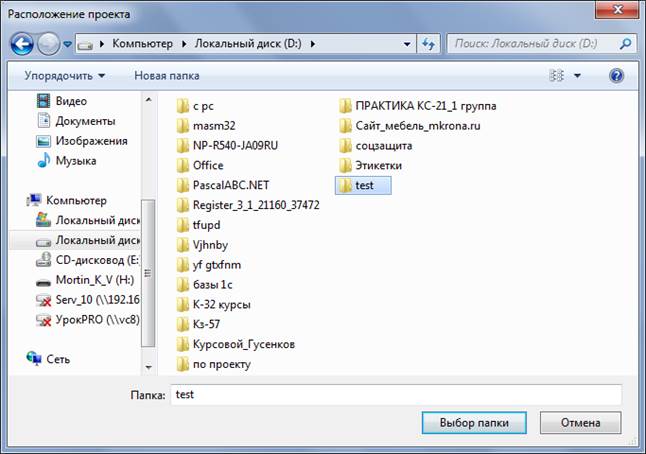
Task: Select the PascalABC.NET folder icon
Action: tap(183, 185)
